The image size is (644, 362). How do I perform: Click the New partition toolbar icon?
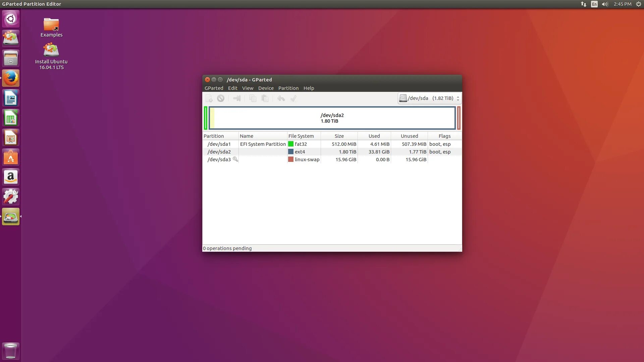coord(209,99)
